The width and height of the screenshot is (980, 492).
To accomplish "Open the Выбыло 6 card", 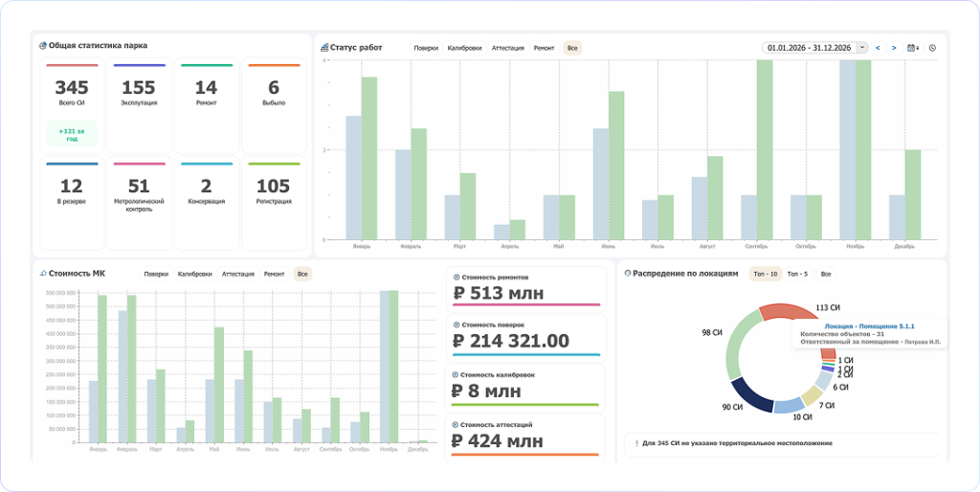I will [274, 105].
